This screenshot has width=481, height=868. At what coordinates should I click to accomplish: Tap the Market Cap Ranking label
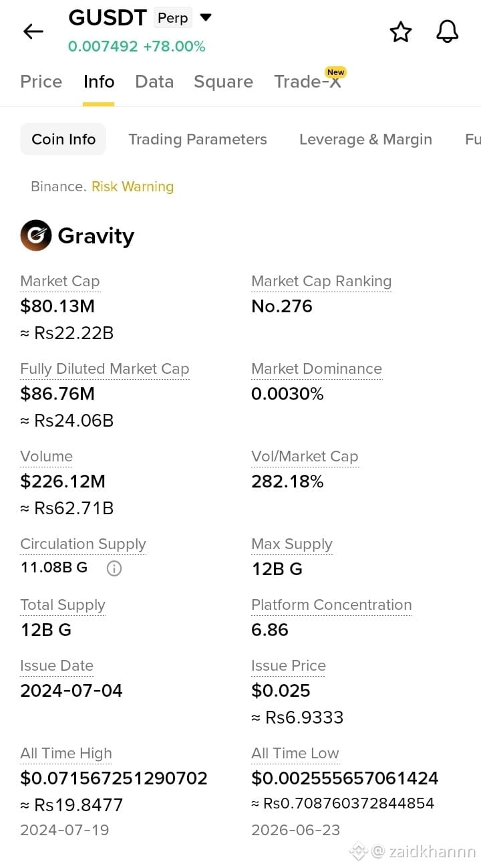pos(321,282)
